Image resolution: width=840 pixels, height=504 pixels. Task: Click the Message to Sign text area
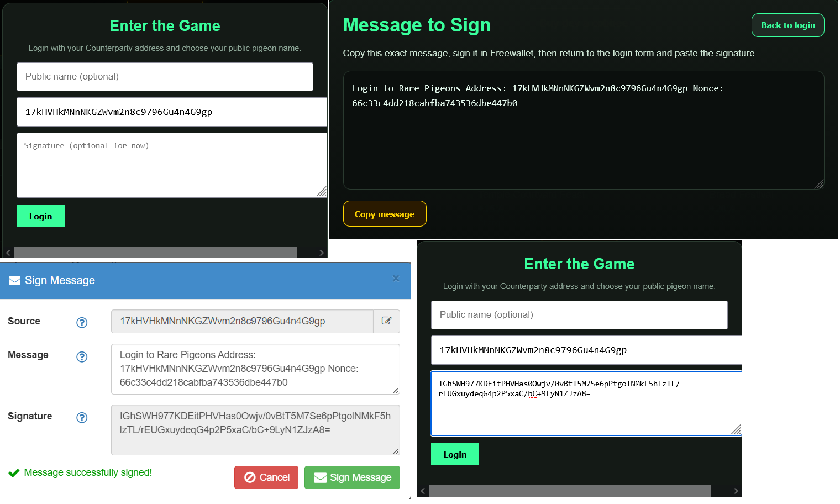click(584, 130)
